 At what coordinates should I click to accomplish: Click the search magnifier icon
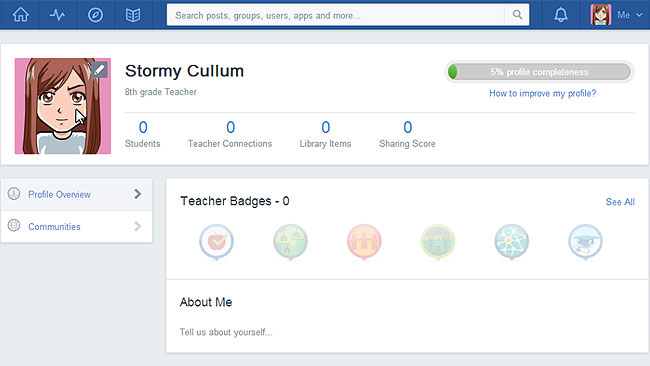click(x=517, y=15)
